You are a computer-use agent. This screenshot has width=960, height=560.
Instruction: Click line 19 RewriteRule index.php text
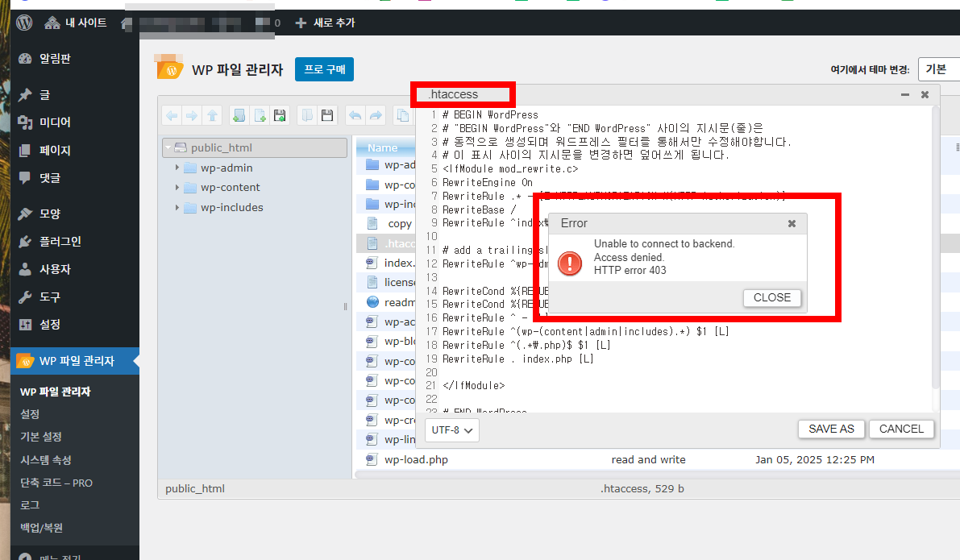pyautogui.click(x=518, y=359)
